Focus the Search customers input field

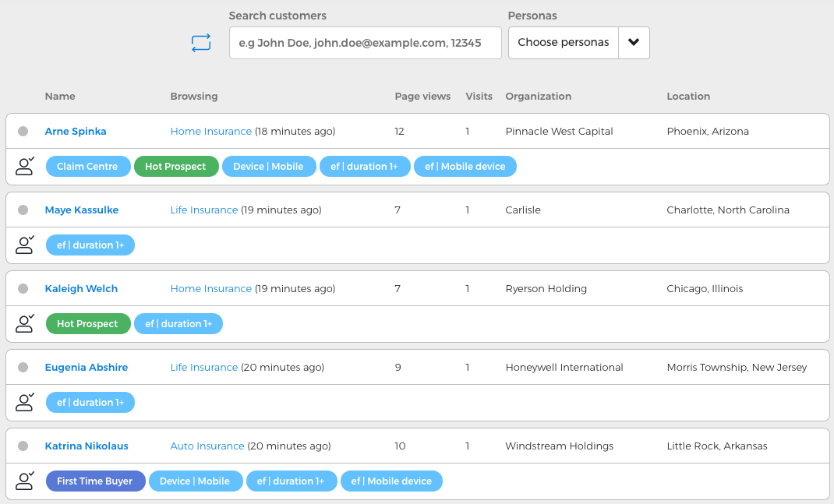pyautogui.click(x=365, y=43)
